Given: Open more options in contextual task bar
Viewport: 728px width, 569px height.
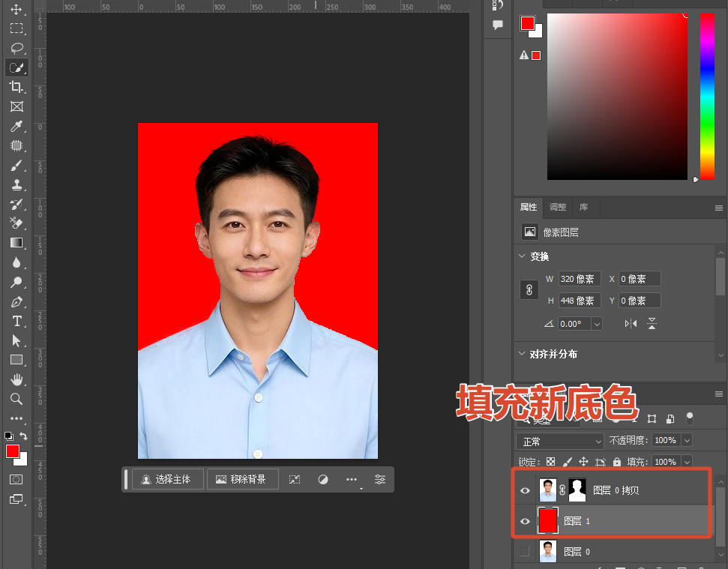Looking at the screenshot, I should 352,480.
